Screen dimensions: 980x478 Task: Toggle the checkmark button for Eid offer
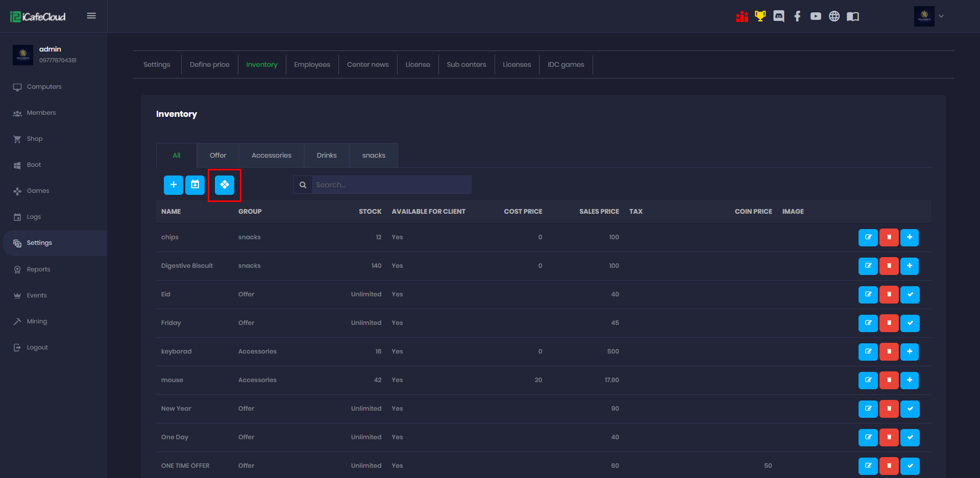click(x=910, y=294)
